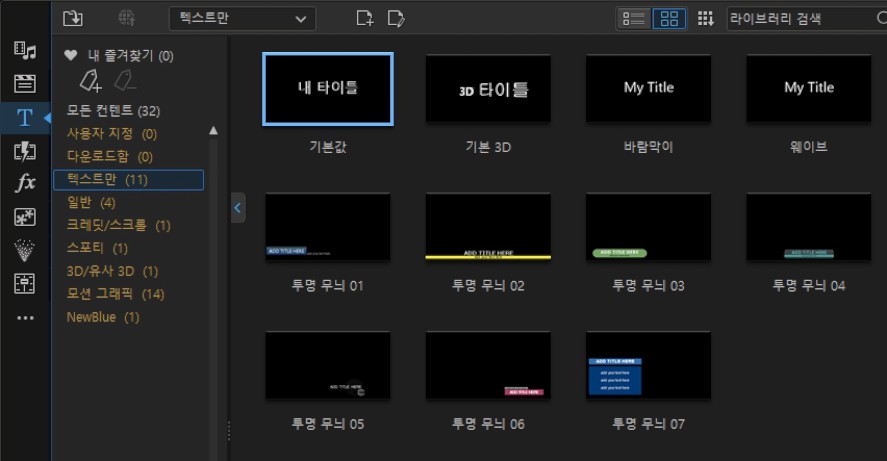
Task: Collapse the category panel with arrow
Action: (238, 208)
